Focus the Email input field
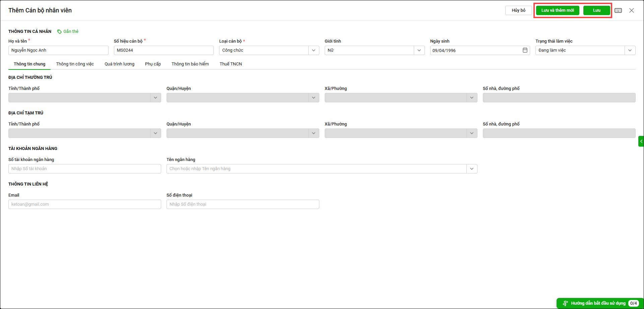 tap(84, 204)
